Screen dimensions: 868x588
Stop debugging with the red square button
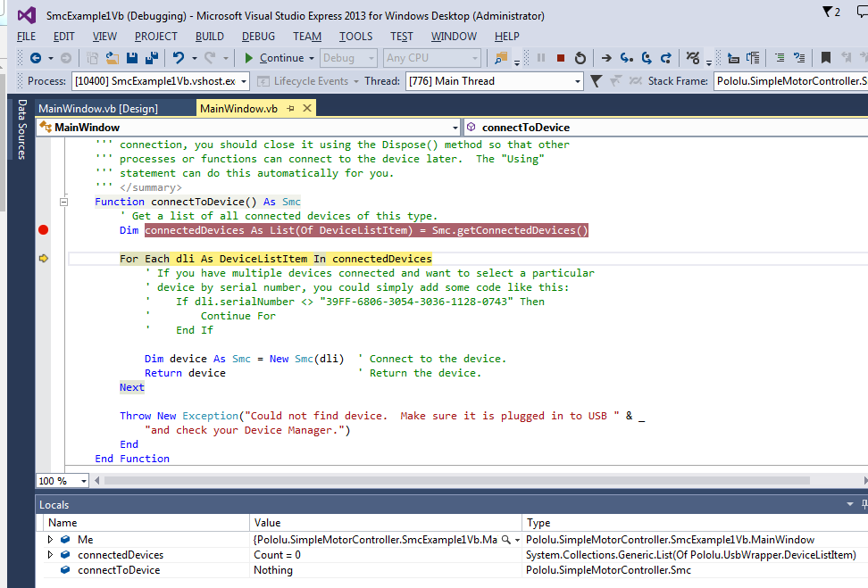561,58
